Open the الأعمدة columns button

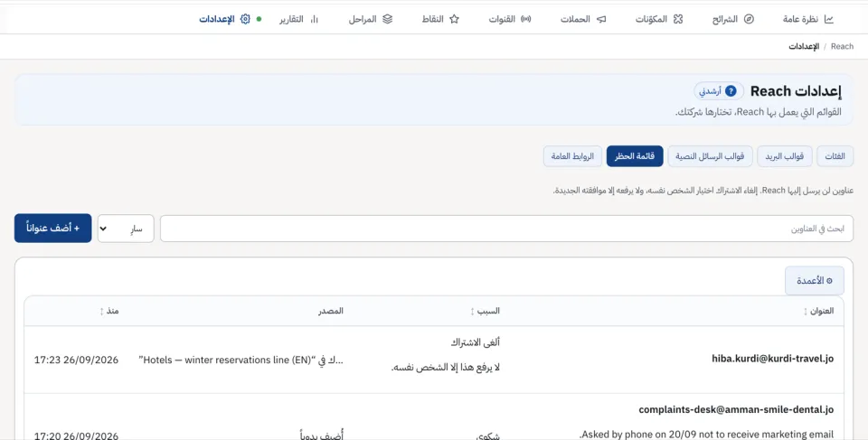[x=815, y=281]
